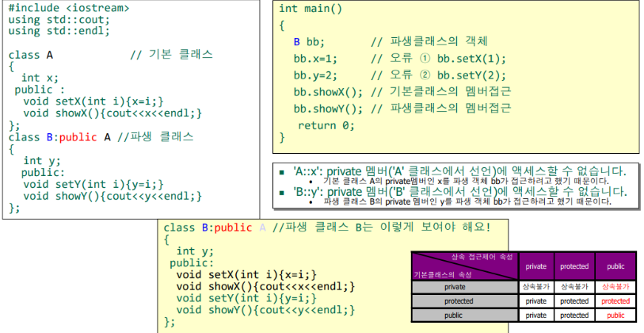
Task: Click the "'A::x': private 멤버" error message
Action: 460,171
